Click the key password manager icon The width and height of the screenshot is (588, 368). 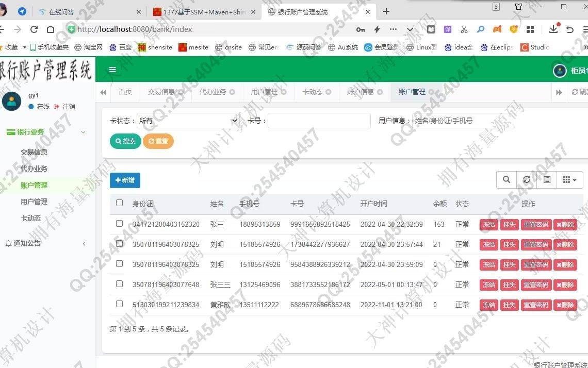[361, 29]
